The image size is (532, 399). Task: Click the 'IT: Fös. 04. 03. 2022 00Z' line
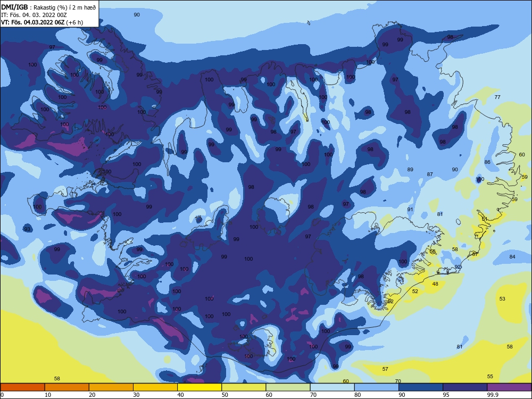[34, 15]
